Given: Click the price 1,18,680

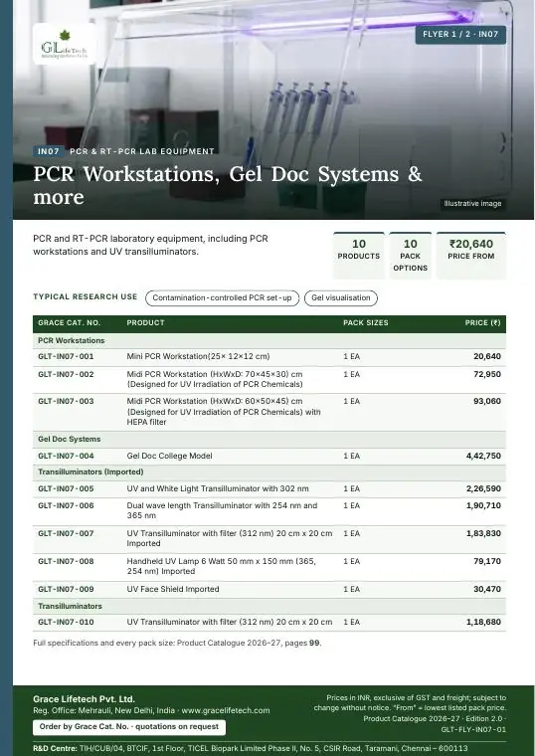Looking at the screenshot, I should click(x=483, y=623).
